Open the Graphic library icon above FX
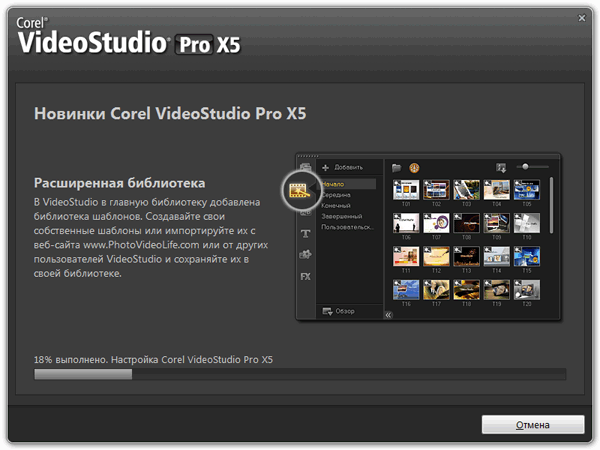The width and height of the screenshot is (600, 450). point(305,254)
